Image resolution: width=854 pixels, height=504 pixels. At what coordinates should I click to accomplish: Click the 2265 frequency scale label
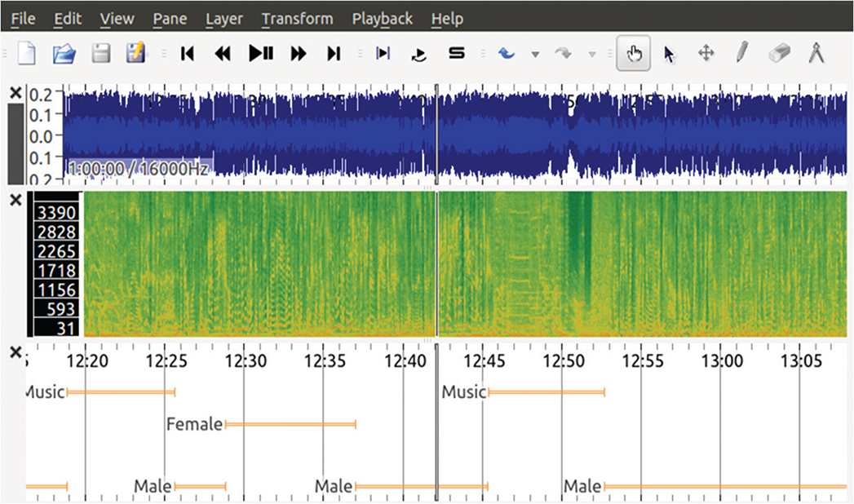click(56, 251)
